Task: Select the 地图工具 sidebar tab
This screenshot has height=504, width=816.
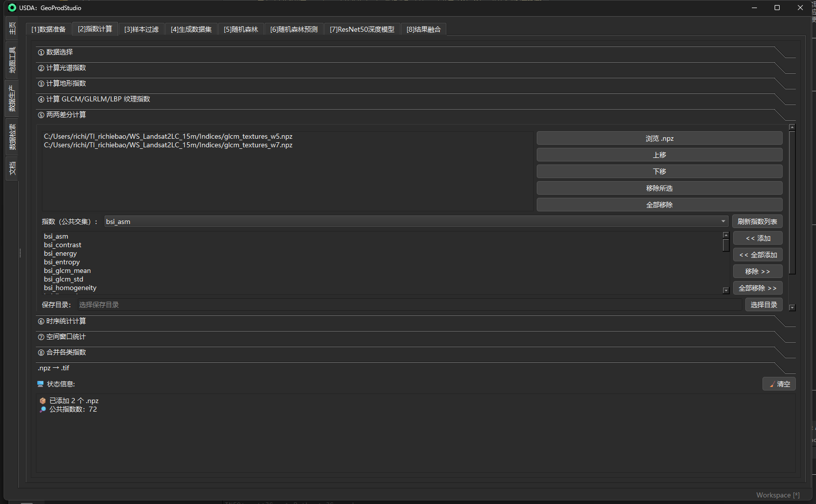Action: [12, 60]
